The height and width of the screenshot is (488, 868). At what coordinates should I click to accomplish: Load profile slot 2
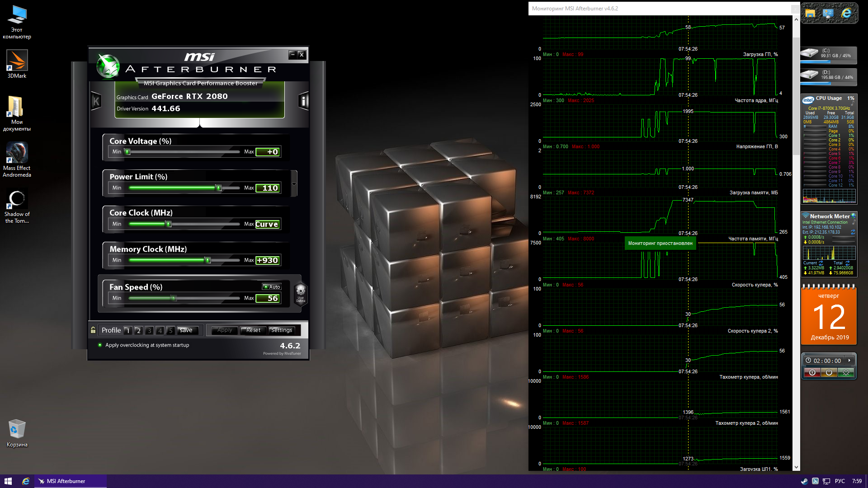coord(138,331)
